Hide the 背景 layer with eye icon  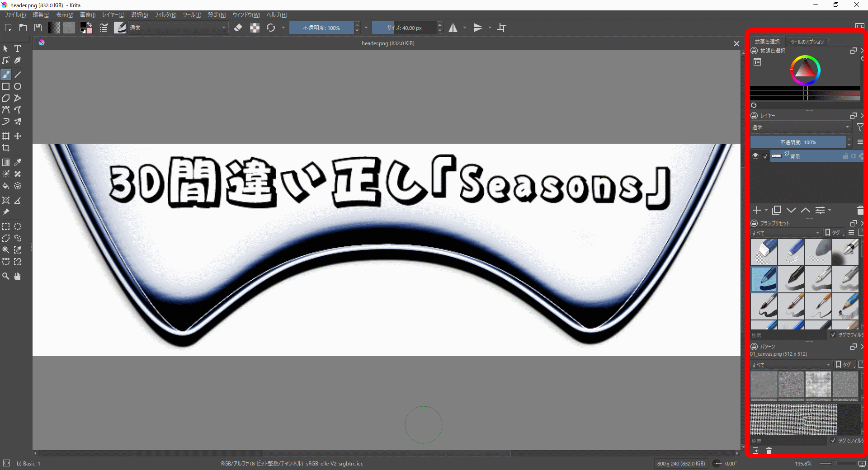[755, 156]
